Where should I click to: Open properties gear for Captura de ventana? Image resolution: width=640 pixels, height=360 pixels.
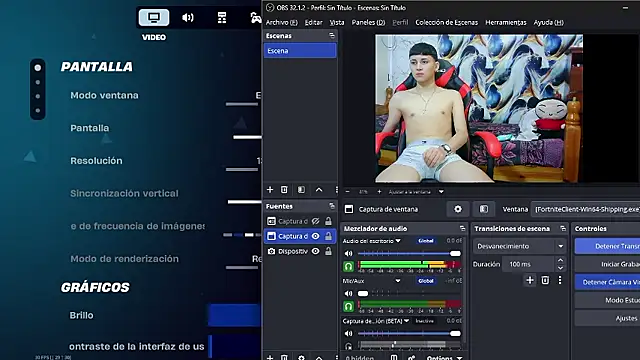click(458, 209)
